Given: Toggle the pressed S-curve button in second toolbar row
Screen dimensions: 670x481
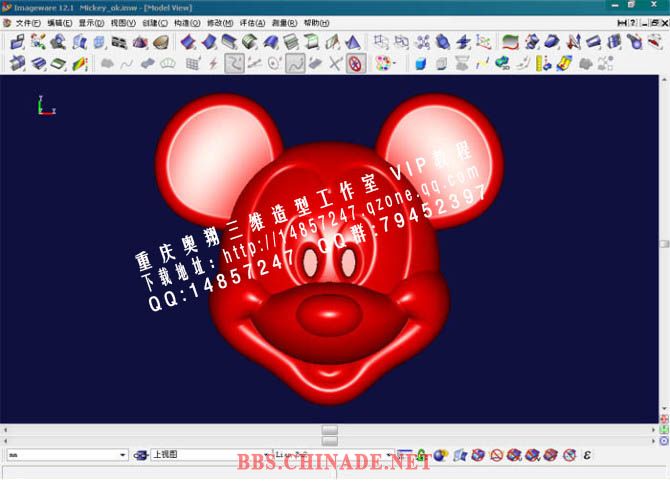Looking at the screenshot, I should coord(234,64).
